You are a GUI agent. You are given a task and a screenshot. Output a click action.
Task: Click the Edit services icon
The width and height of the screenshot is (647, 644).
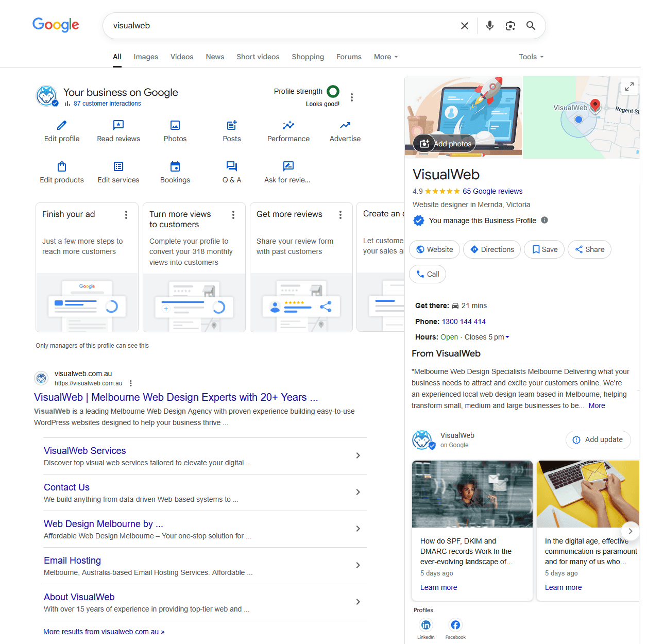(x=118, y=166)
